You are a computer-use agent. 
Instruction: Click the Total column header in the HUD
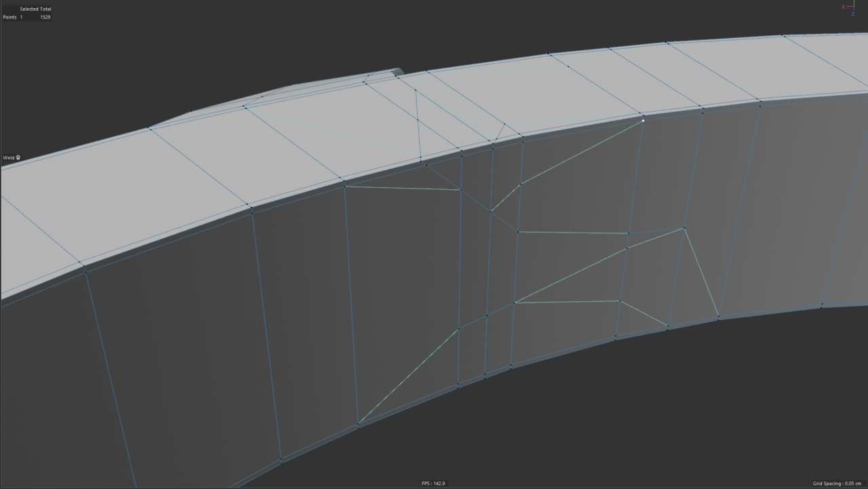tap(46, 8)
